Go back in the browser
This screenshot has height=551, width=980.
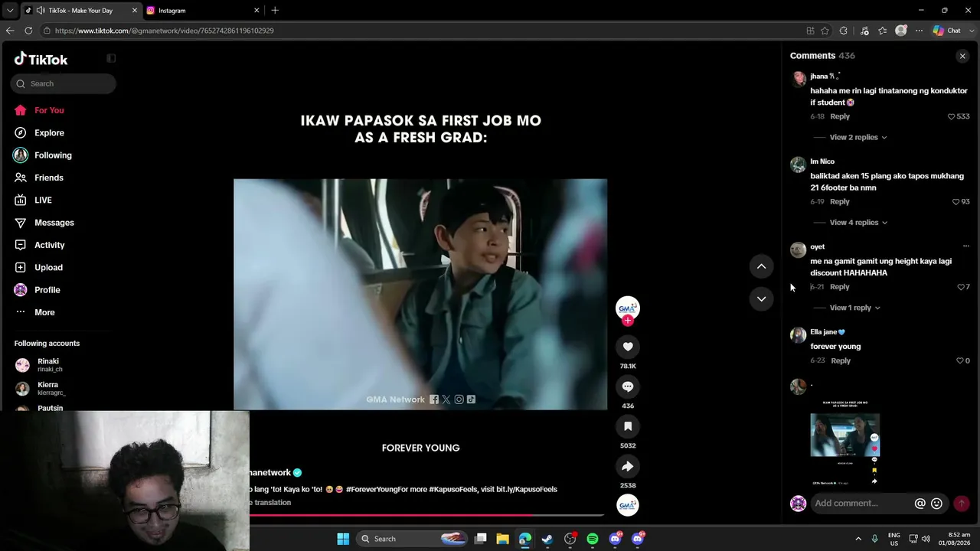[x=10, y=31]
